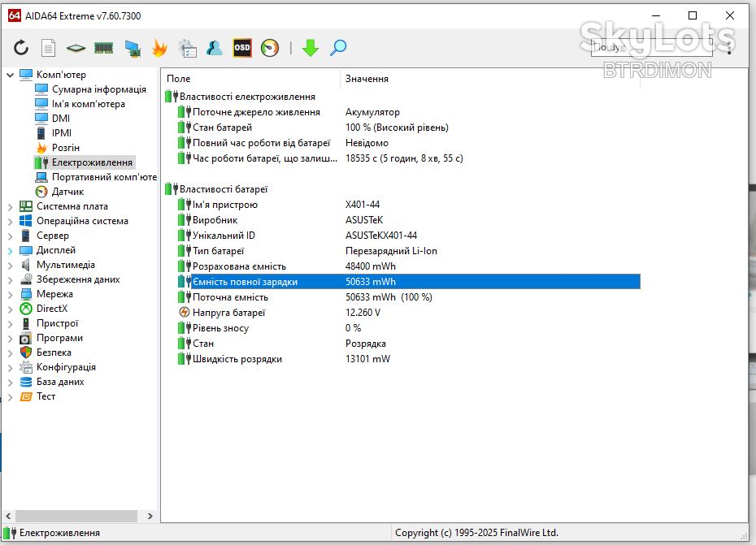Open the Безпека category
Image resolution: width=756 pixels, height=545 pixels.
(x=54, y=353)
